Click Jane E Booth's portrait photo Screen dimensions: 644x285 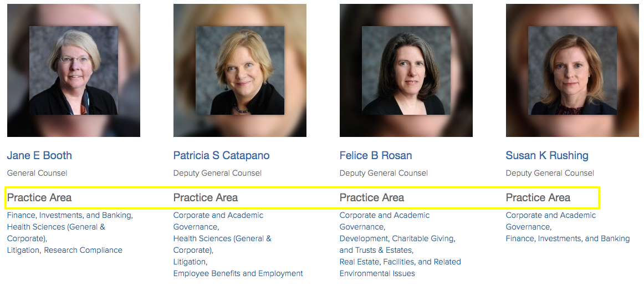click(73, 70)
